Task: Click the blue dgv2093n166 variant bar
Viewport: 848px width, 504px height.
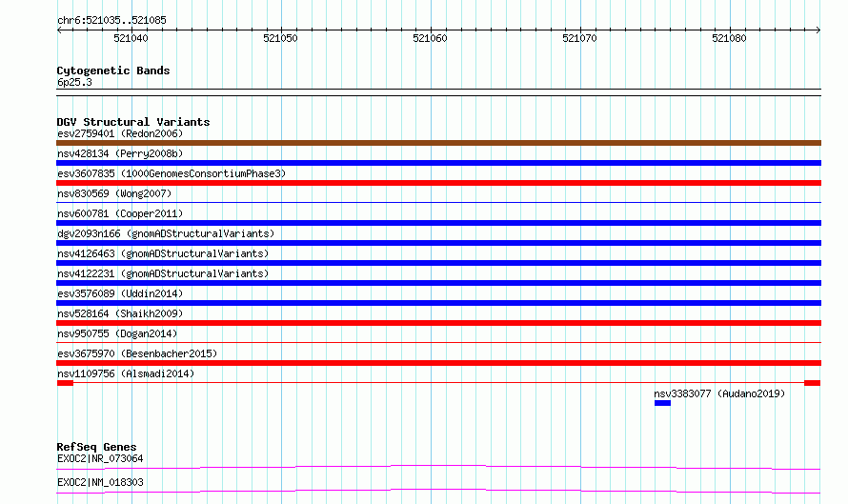Action: pos(438,243)
